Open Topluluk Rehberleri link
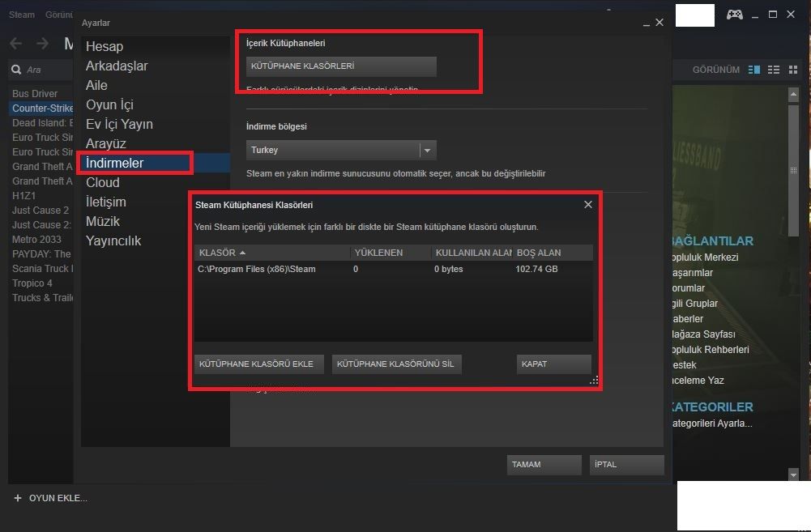The width and height of the screenshot is (811, 532). click(711, 350)
